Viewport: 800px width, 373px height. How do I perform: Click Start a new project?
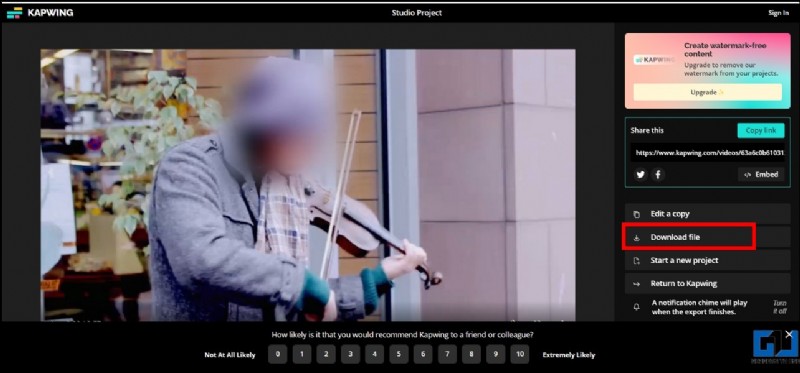point(708,261)
